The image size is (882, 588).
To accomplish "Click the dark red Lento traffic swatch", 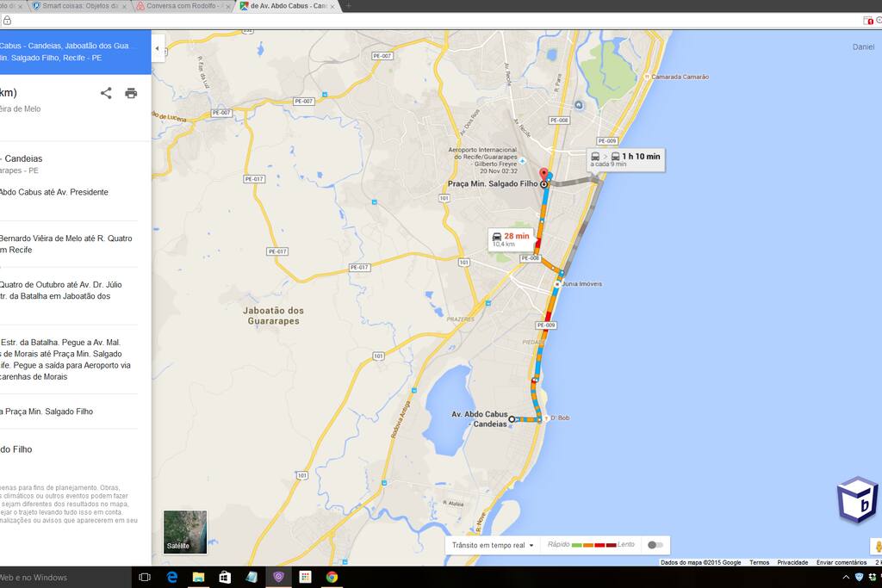I will coord(611,545).
